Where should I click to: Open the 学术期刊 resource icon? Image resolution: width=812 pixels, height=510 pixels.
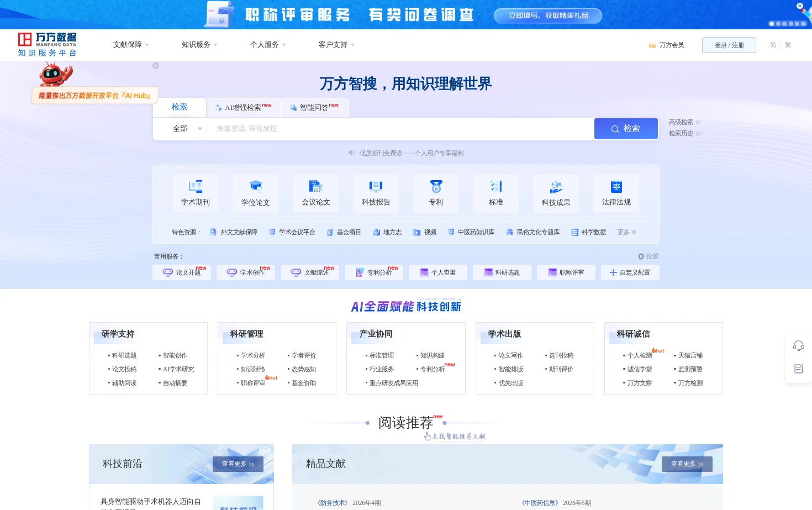point(195,193)
